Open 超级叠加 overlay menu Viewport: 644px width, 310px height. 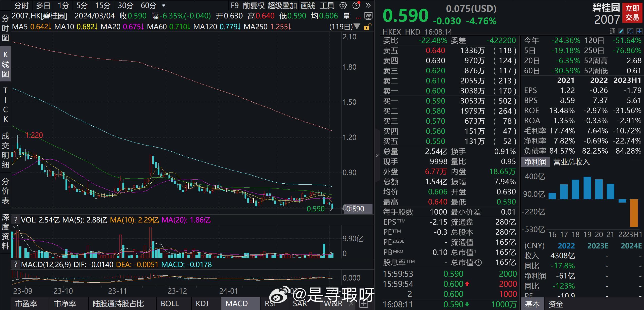click(x=282, y=5)
